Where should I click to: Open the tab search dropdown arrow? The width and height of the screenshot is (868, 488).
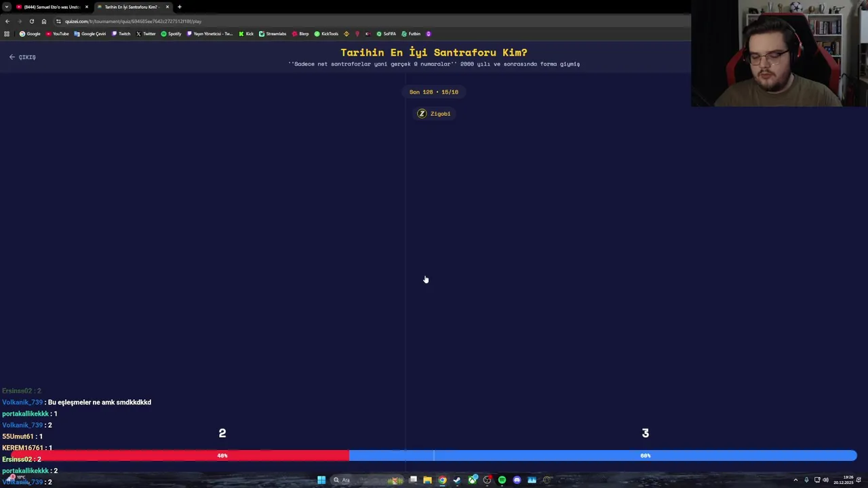7,7
